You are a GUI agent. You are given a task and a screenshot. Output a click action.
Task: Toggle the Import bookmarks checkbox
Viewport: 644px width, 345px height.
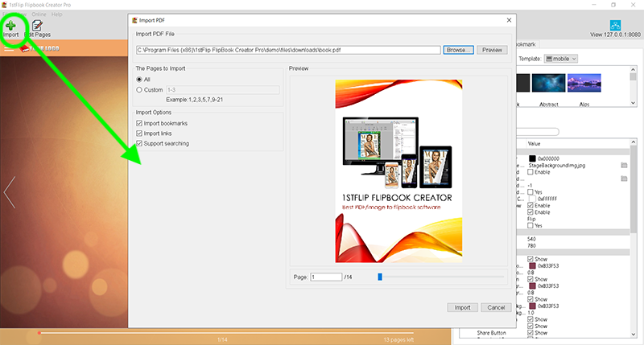[139, 123]
